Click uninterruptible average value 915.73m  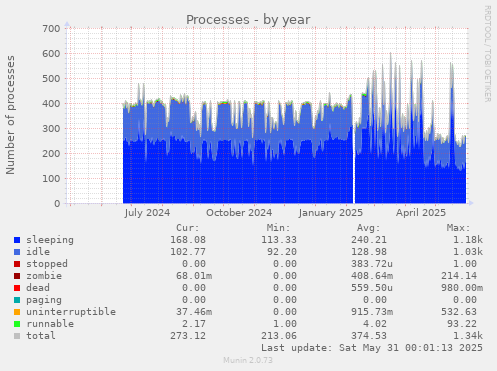[372, 312]
